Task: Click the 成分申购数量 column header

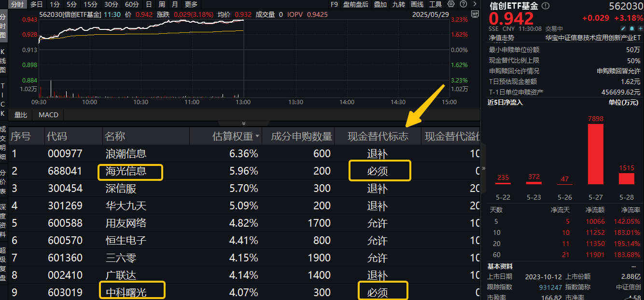Action: 302,136
